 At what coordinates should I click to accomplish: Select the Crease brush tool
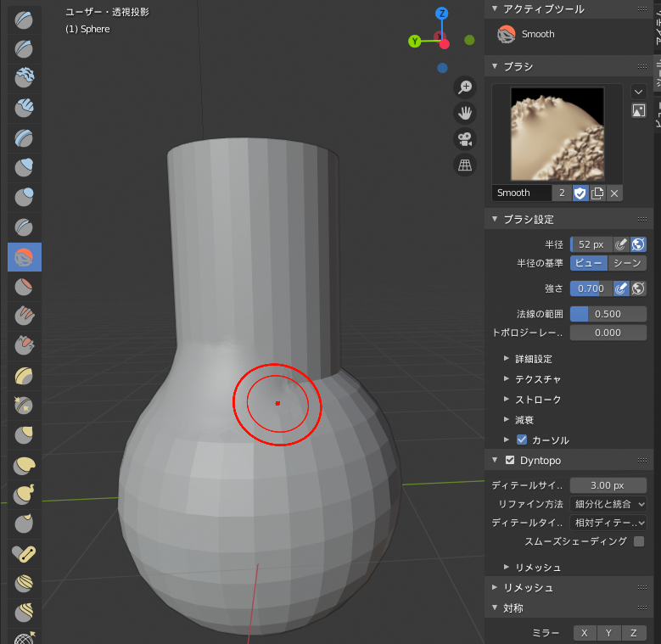click(x=24, y=227)
